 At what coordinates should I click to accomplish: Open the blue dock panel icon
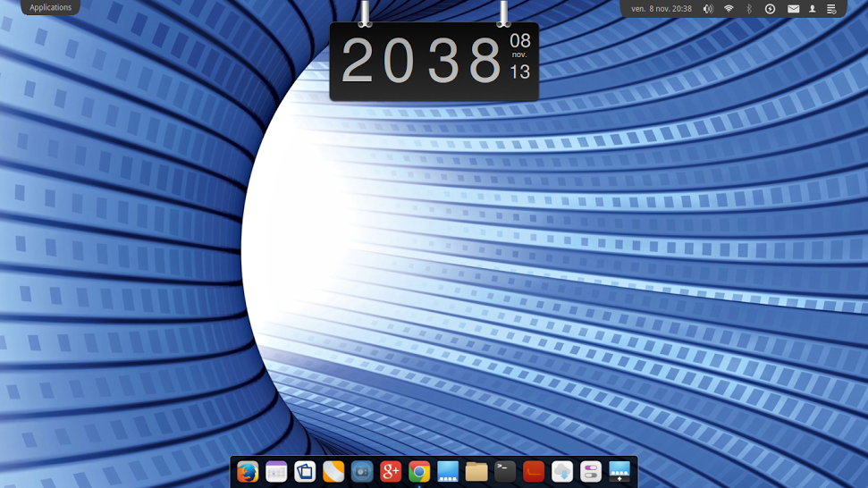448,472
